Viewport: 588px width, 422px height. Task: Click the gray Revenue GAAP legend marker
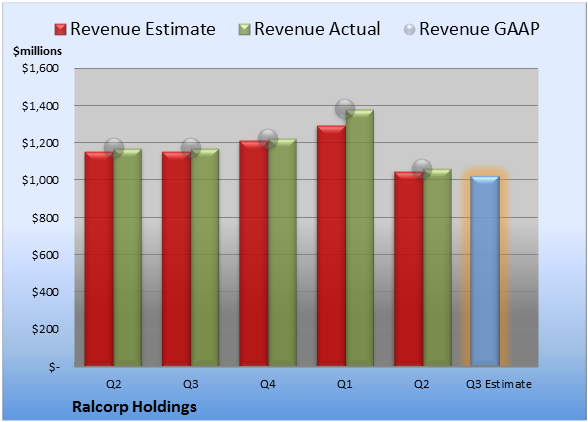tap(410, 30)
